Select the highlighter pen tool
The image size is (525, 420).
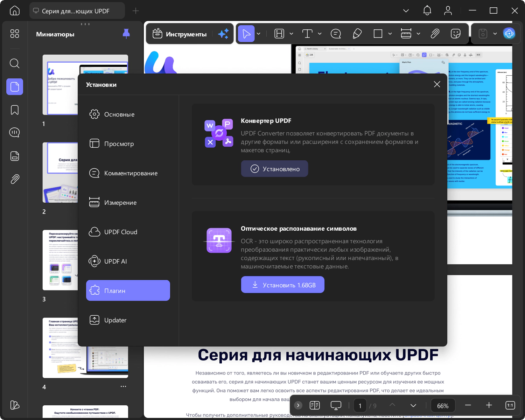[357, 34]
